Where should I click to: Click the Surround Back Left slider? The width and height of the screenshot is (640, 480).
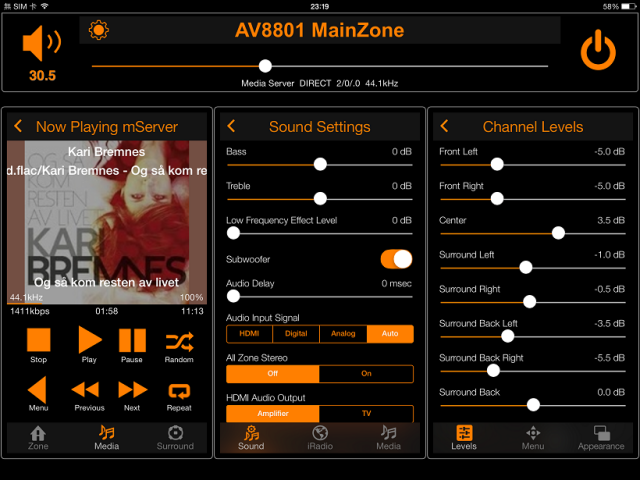tap(533, 336)
